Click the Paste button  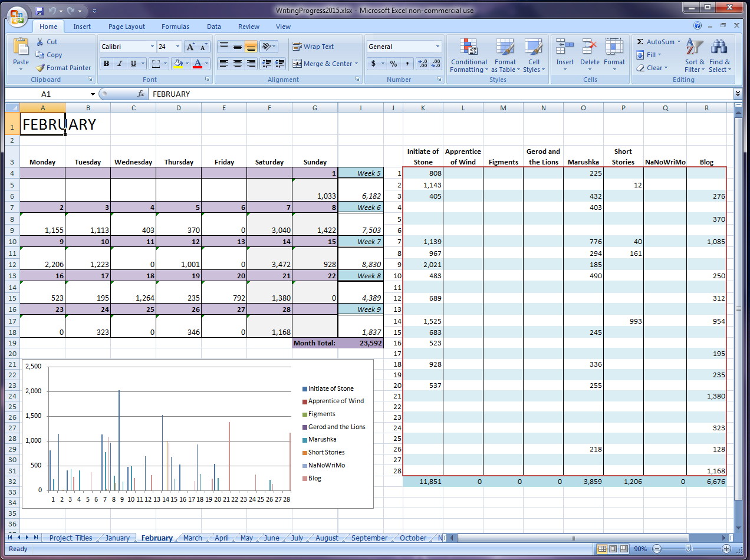point(21,53)
